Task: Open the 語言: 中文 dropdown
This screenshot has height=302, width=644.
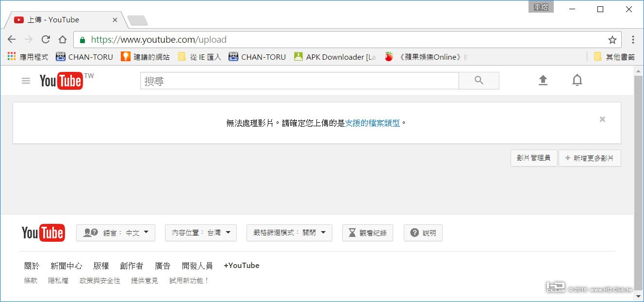Action: point(116,233)
